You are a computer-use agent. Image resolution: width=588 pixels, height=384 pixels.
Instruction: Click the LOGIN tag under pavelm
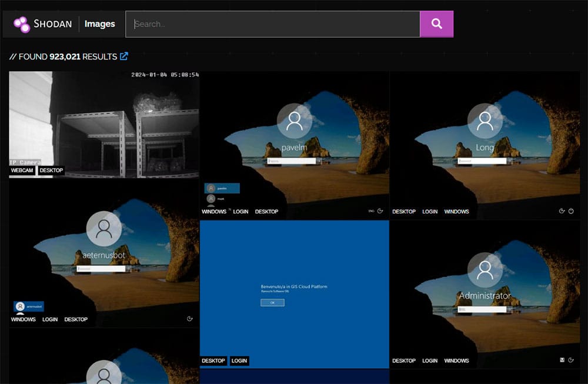click(240, 212)
